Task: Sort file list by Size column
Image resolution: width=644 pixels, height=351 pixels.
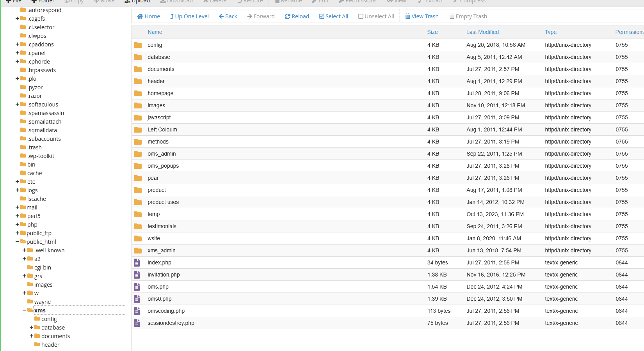Action: [x=432, y=32]
